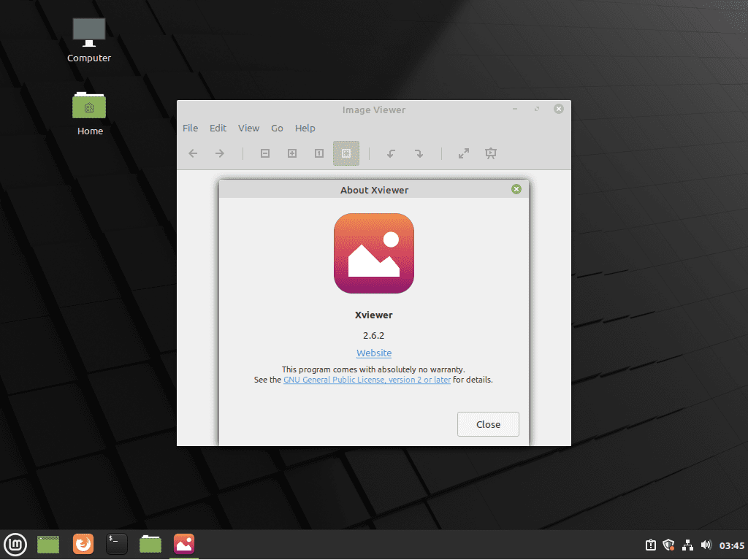This screenshot has height=560, width=748.
Task: Open the File menu
Action: (x=190, y=128)
